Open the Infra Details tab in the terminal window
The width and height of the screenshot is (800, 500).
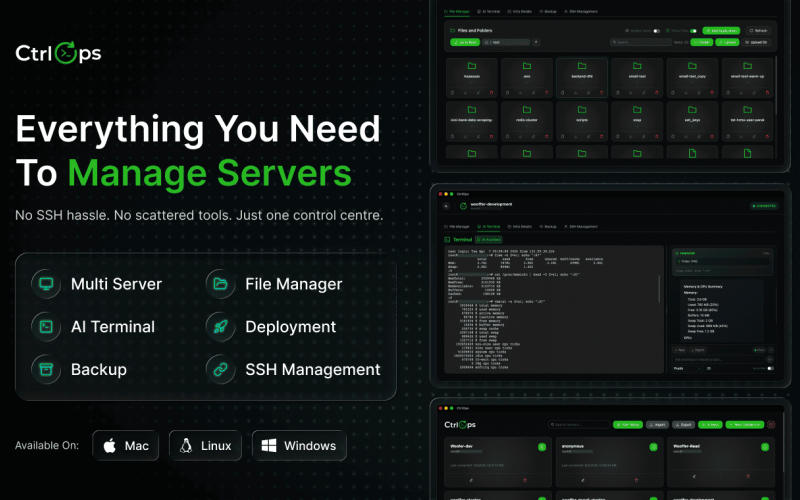pos(519,227)
